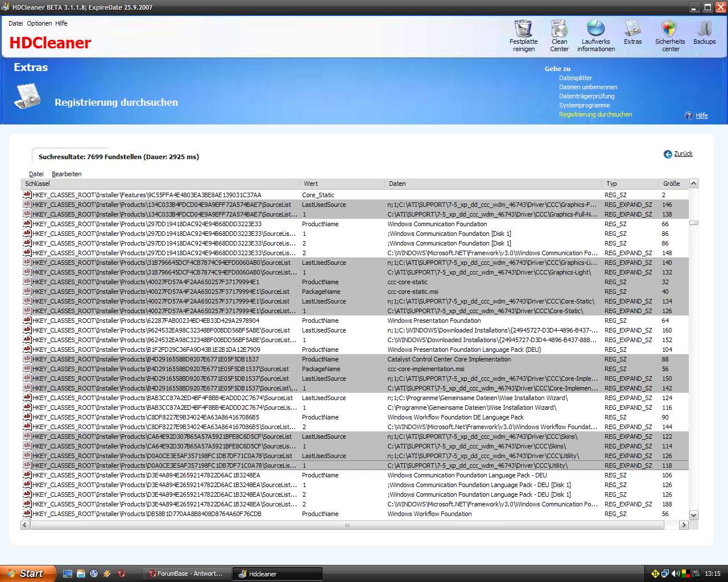Screen dimensions: 728x582
Task: Go to Dateien umbenennen
Action: 588,87
